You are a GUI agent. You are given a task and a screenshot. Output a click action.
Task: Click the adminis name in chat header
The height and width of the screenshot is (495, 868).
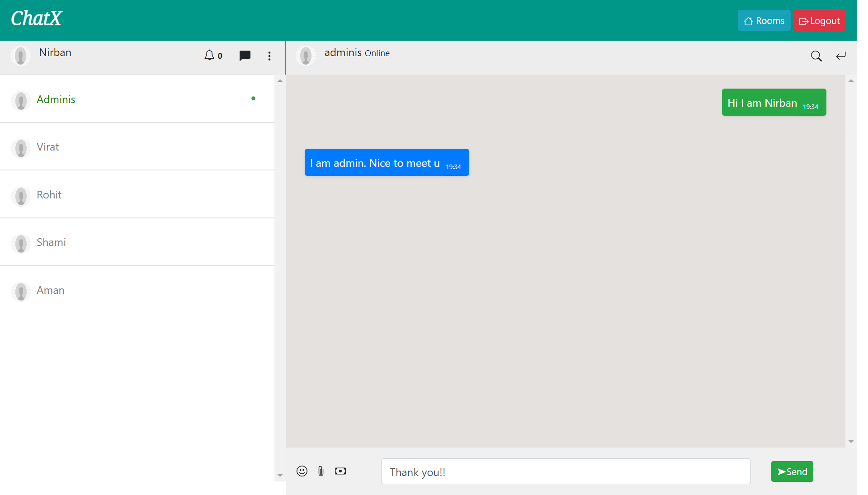coord(343,52)
